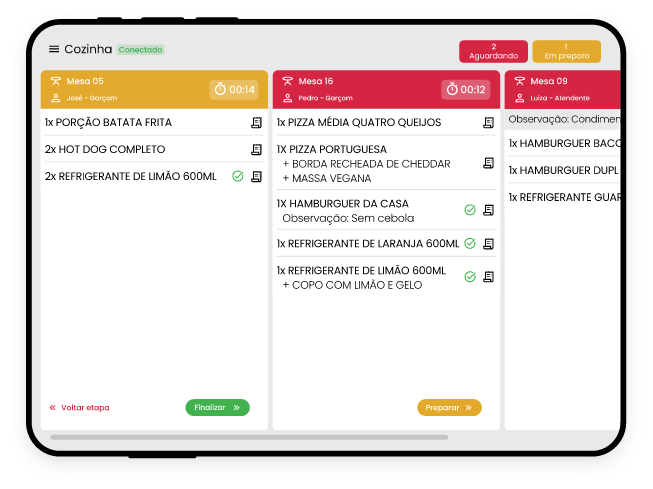653x489 pixels.
Task: Click the BORDA RECHEADA DE CHEDDAR add-on
Action: 366,164
